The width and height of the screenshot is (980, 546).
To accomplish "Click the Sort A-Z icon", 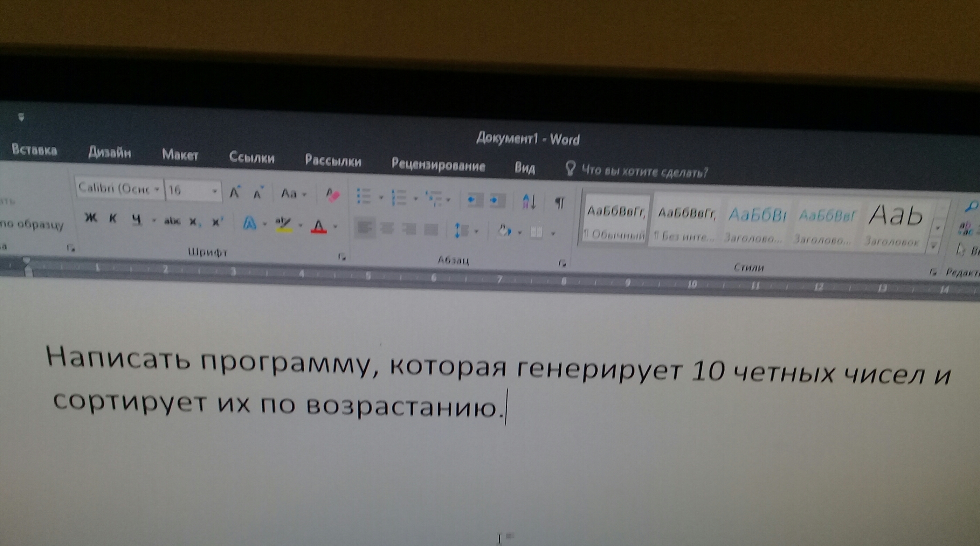I will pyautogui.click(x=529, y=202).
